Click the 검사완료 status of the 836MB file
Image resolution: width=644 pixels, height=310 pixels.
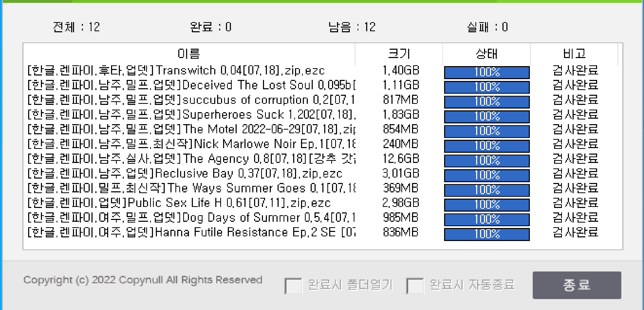click(x=575, y=232)
